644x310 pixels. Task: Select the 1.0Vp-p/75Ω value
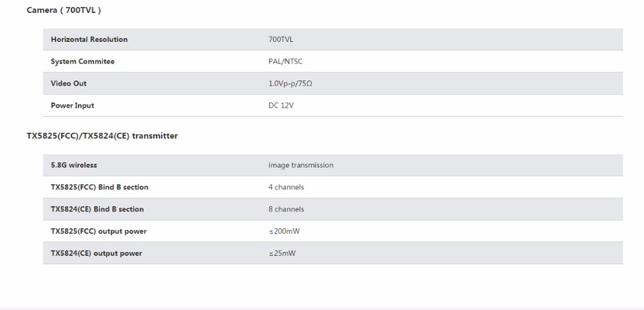coord(290,84)
